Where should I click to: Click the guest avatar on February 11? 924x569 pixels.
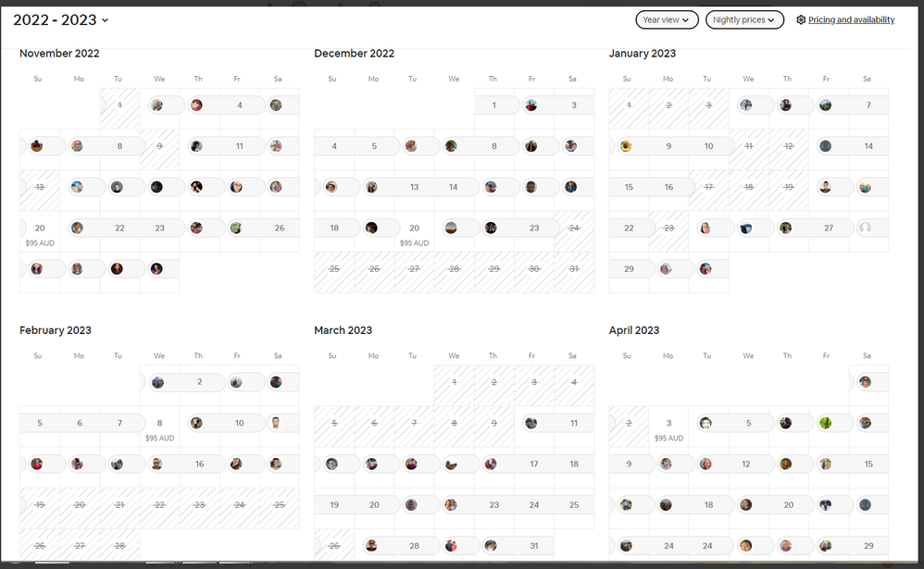(x=276, y=423)
